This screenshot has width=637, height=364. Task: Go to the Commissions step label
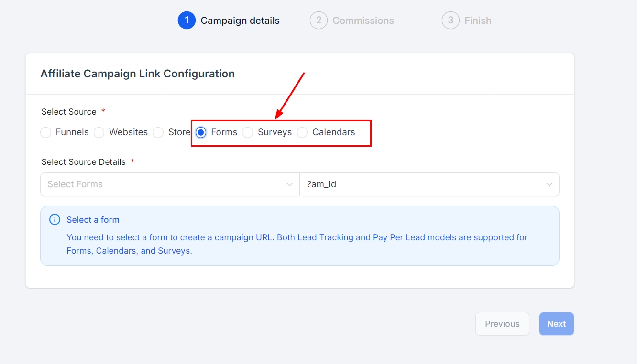363,21
